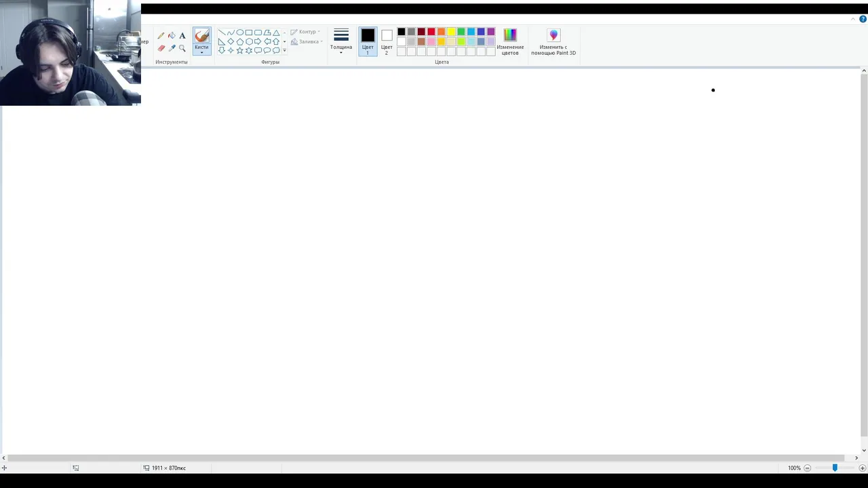The width and height of the screenshot is (868, 488).
Task: Open the Paint help question-mark icon
Action: [x=863, y=19]
